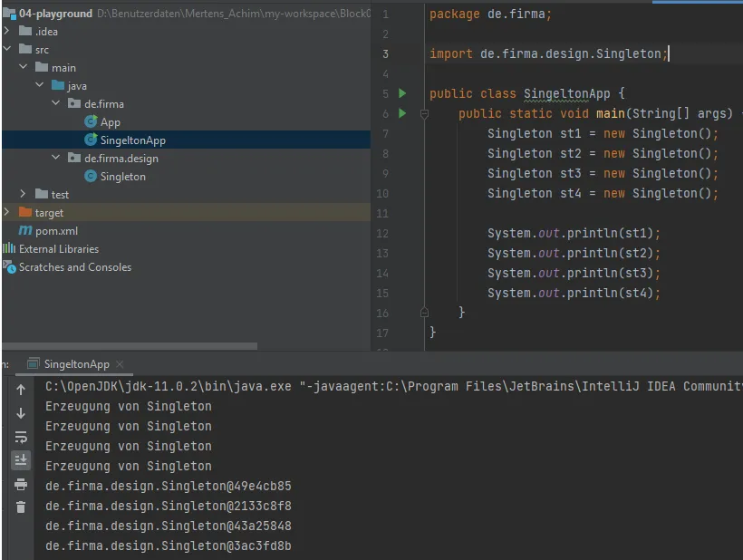Screen dimensions: 743x560
Task: Click the run tab window icon
Action: [x=34, y=364]
